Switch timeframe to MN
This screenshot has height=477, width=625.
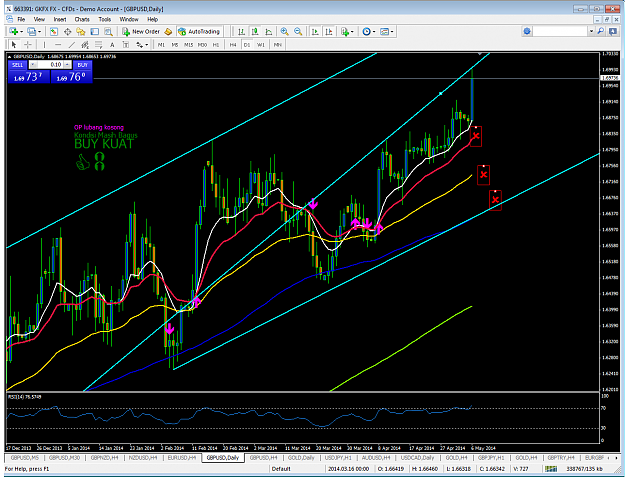(277, 45)
